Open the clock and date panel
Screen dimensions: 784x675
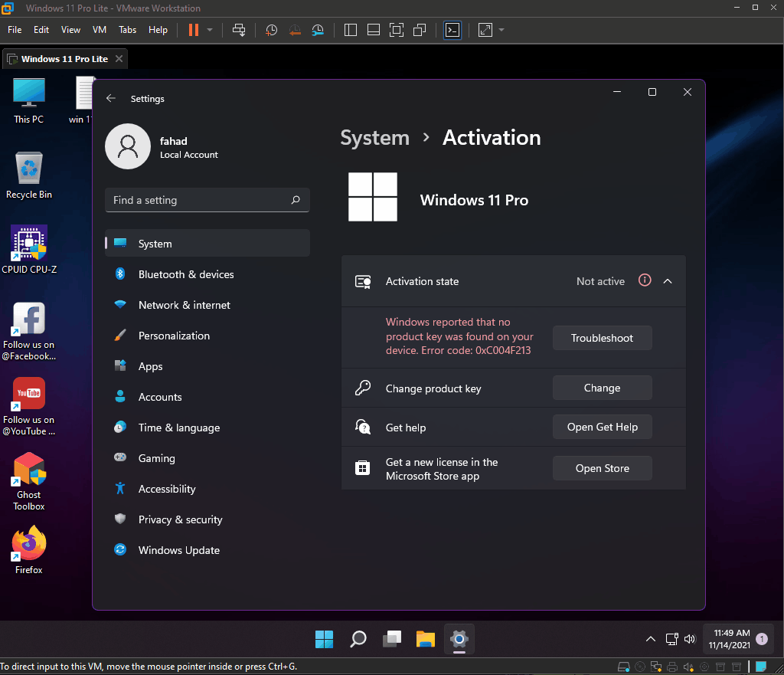point(729,639)
